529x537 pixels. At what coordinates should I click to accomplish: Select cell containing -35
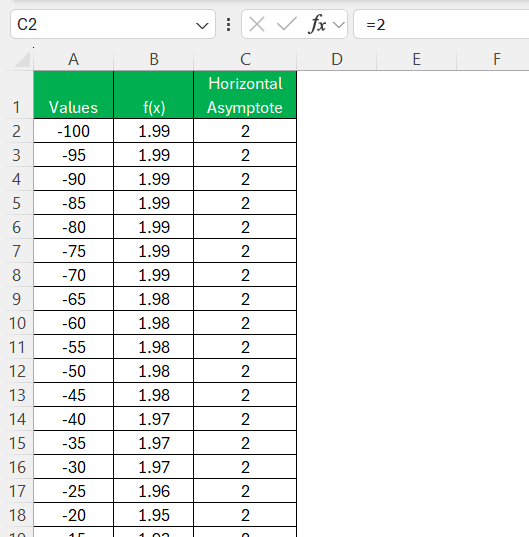click(74, 442)
